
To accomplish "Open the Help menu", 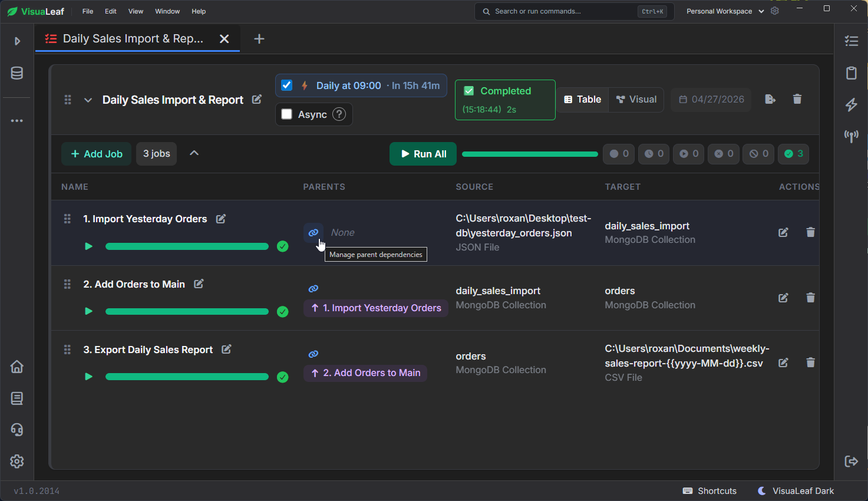I will pyautogui.click(x=199, y=11).
